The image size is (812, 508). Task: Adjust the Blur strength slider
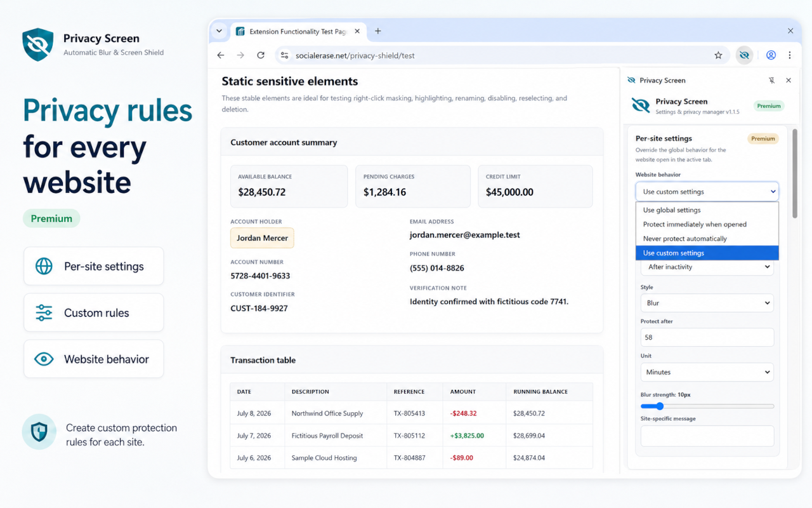707,406
